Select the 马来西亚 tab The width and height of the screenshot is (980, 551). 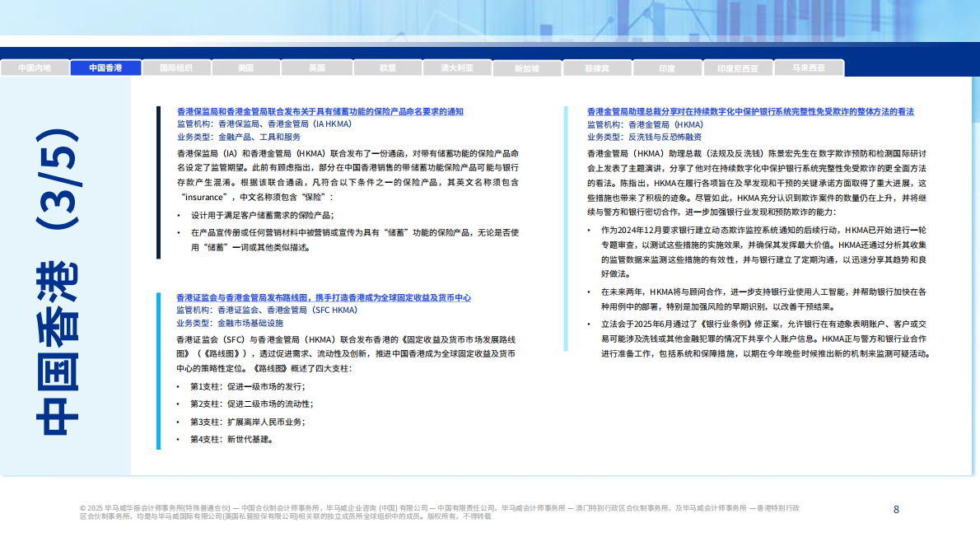pyautogui.click(x=808, y=68)
